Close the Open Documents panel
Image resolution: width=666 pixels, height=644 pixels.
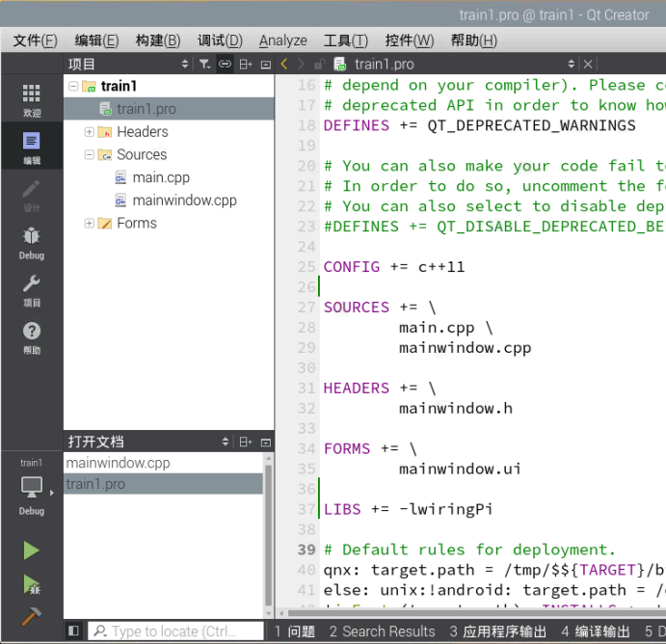point(266,443)
